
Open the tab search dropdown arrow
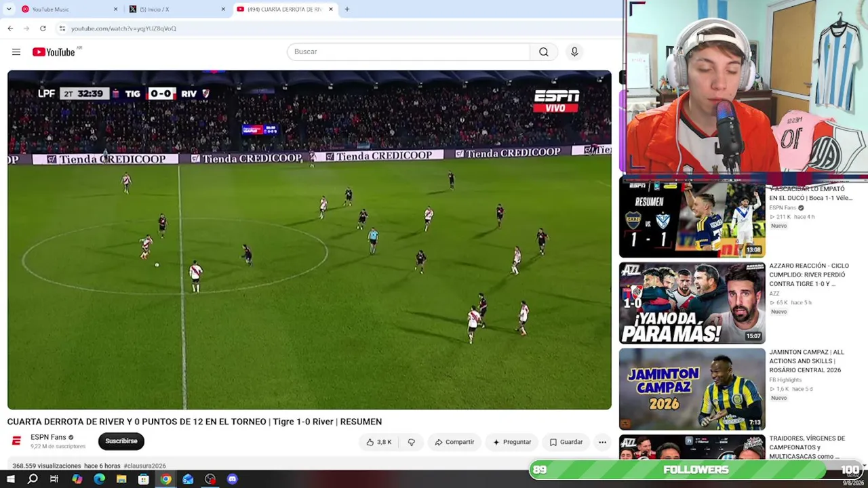[9, 9]
